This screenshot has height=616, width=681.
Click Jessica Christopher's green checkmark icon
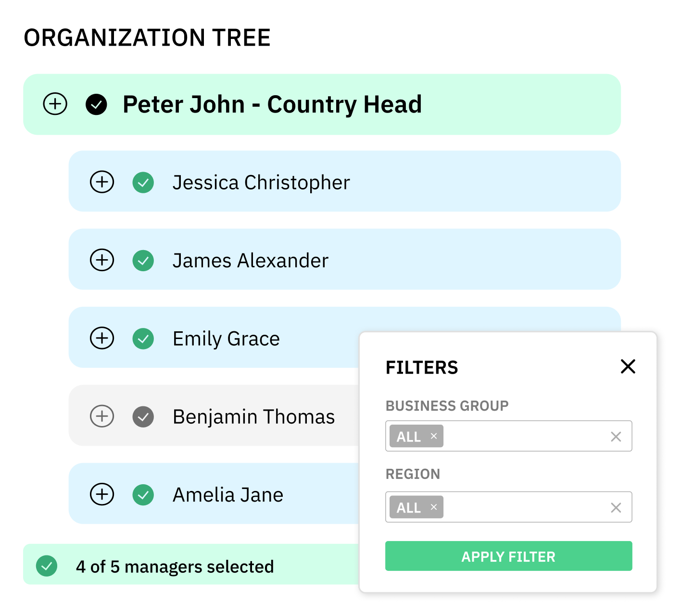click(x=143, y=182)
